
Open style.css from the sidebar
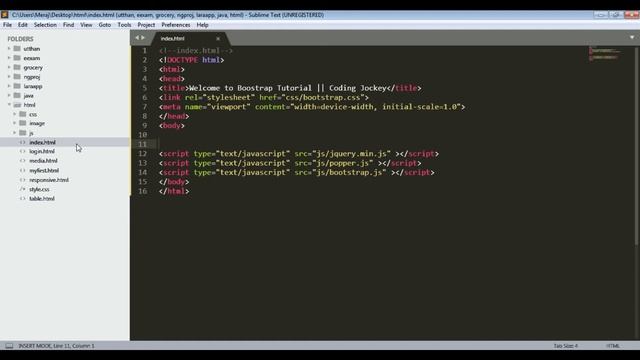point(39,189)
